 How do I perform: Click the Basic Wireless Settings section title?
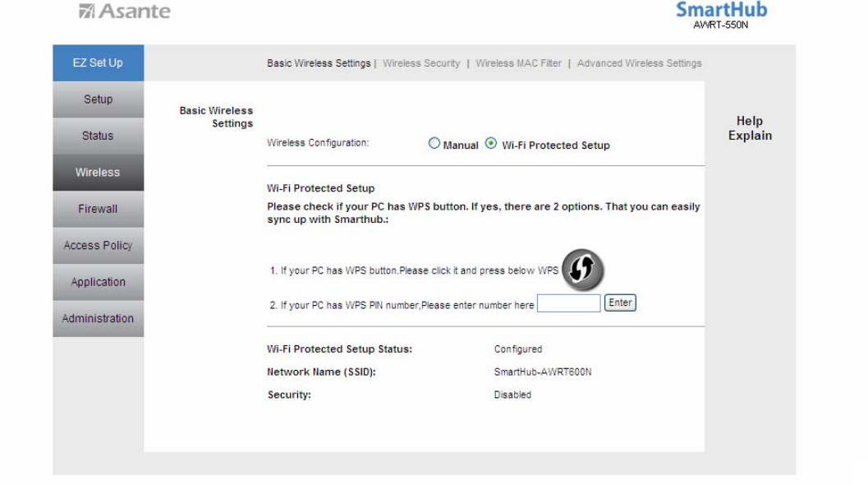pos(216,117)
